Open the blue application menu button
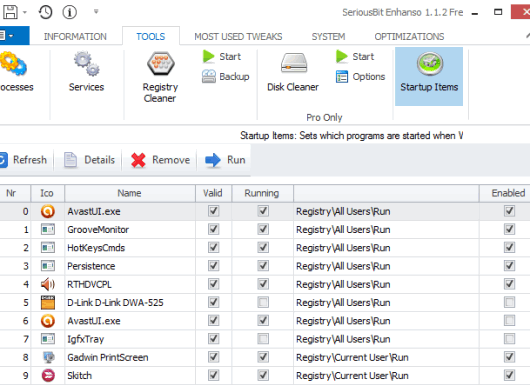The height and width of the screenshot is (386, 530). click(14, 35)
